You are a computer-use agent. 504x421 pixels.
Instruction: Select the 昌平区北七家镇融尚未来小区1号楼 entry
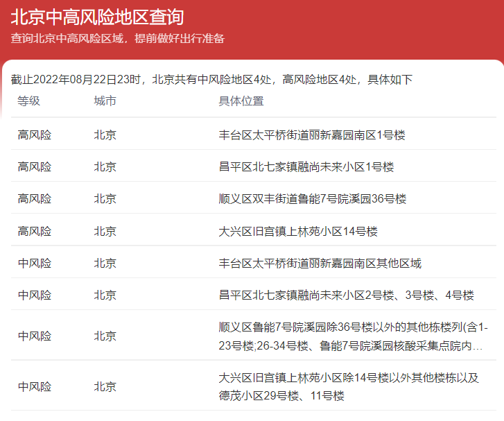(306, 166)
